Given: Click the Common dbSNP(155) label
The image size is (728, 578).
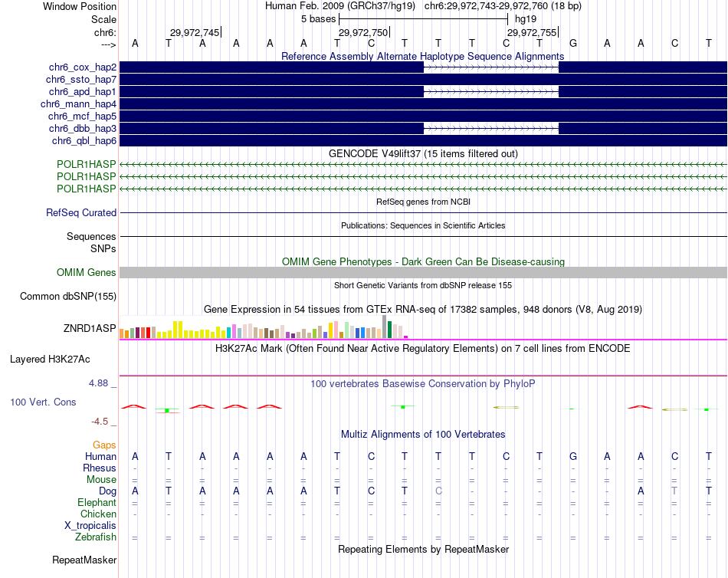Looking at the screenshot, I should tap(68, 297).
